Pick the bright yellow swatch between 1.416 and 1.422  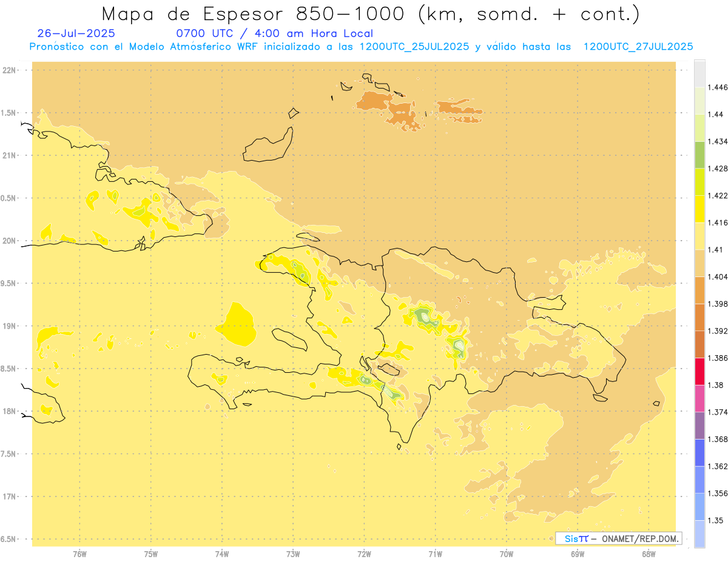[x=699, y=209]
